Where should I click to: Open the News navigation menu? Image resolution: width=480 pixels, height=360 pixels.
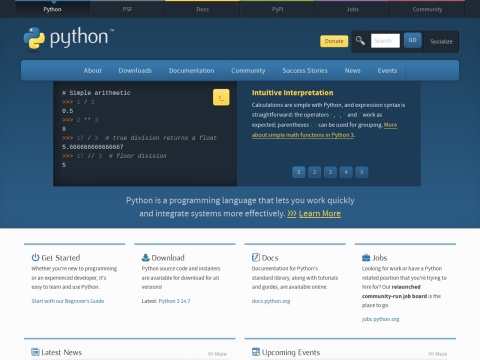[x=353, y=70]
